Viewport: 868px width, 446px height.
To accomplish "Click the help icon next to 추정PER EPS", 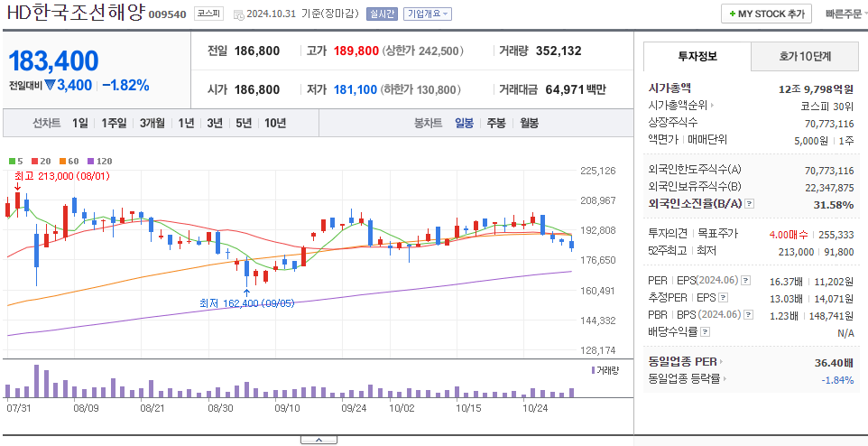I will pyautogui.click(x=723, y=298).
